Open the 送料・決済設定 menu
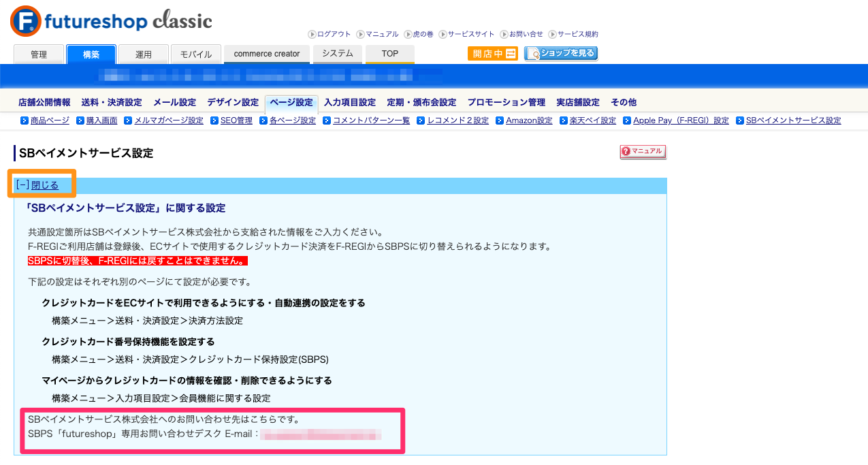Viewport: 868px width, 465px height. (x=112, y=103)
